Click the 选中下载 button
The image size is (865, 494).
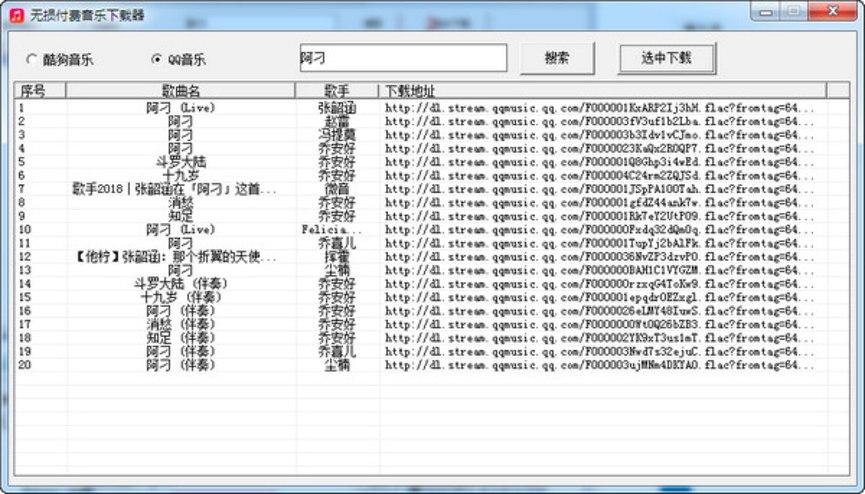point(667,58)
